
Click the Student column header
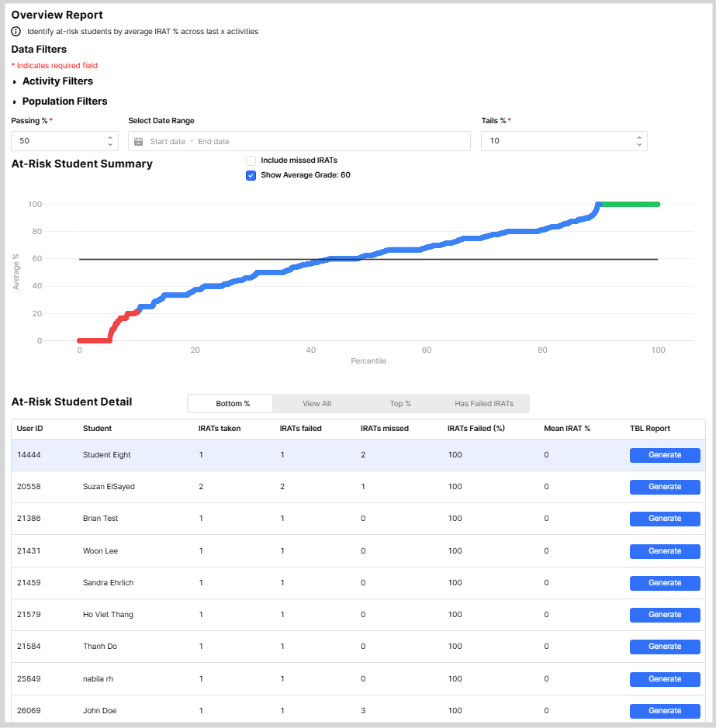[97, 429]
